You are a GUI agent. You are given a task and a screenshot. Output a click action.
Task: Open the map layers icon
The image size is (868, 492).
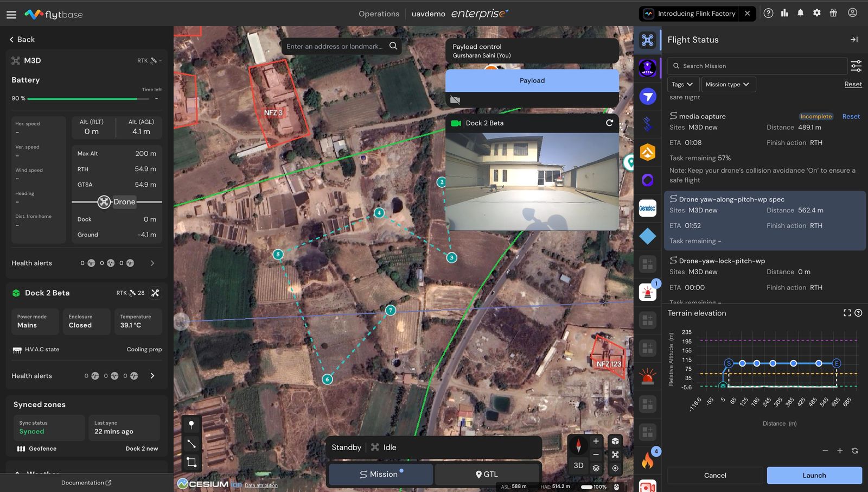(596, 468)
